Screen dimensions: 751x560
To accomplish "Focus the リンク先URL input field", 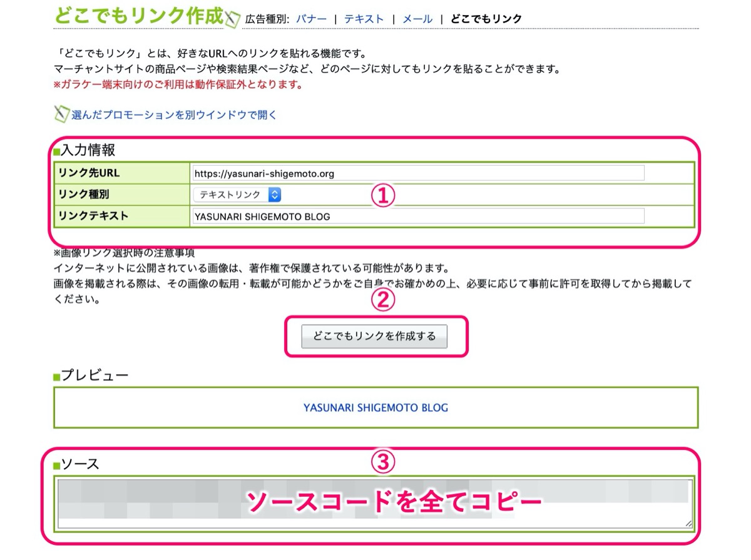I will coord(419,173).
